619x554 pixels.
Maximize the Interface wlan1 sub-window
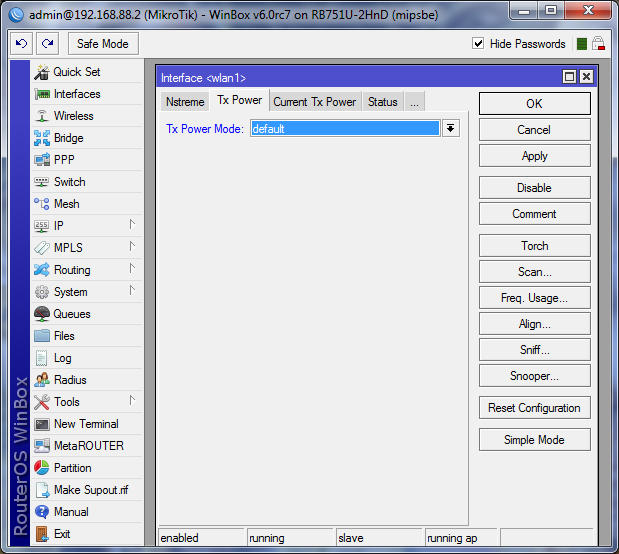[x=569, y=77]
